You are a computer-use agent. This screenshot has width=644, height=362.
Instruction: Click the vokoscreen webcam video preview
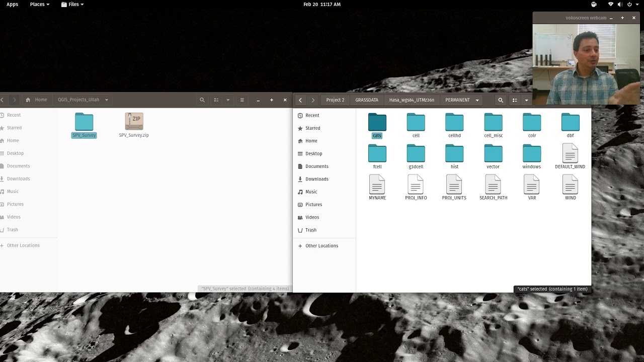click(586, 64)
